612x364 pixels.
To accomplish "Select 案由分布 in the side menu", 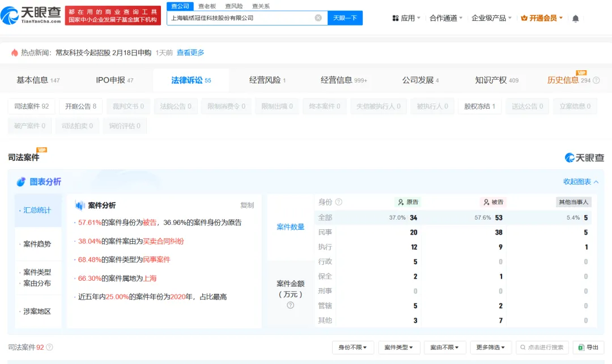I will pyautogui.click(x=37, y=283).
